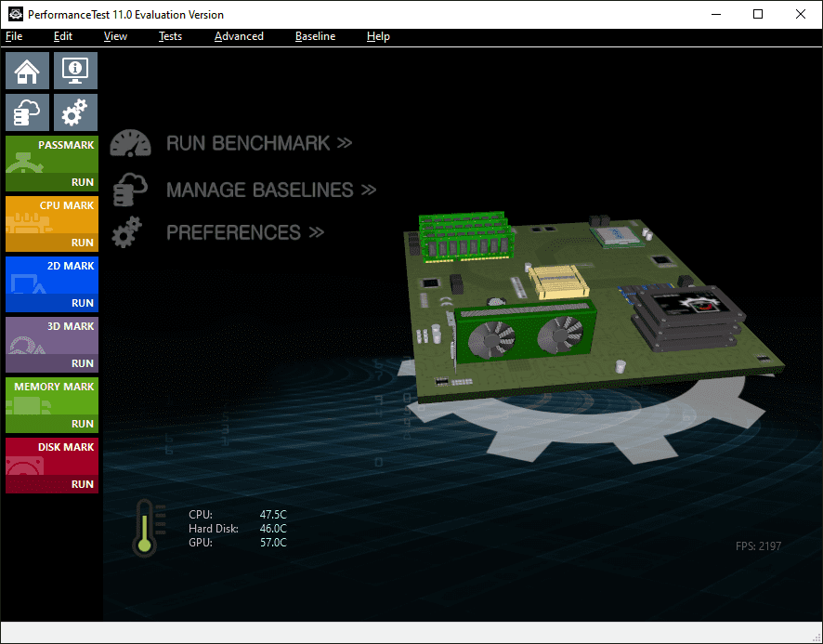Open the View menu
This screenshot has height=644, width=823.
coord(115,36)
